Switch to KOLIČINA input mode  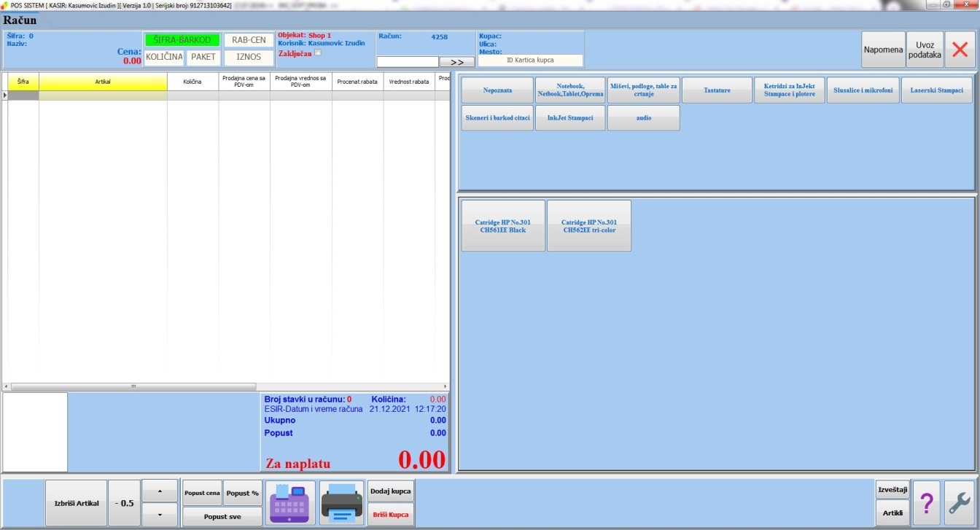pyautogui.click(x=163, y=57)
